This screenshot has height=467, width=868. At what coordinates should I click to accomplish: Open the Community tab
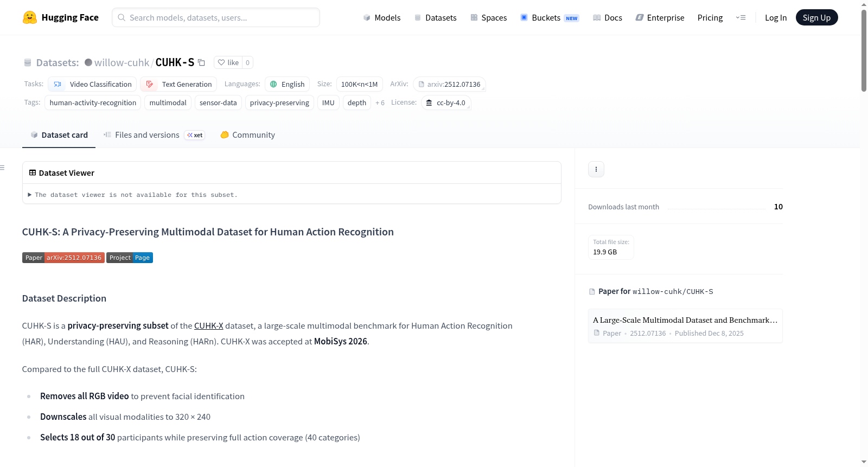pyautogui.click(x=247, y=135)
